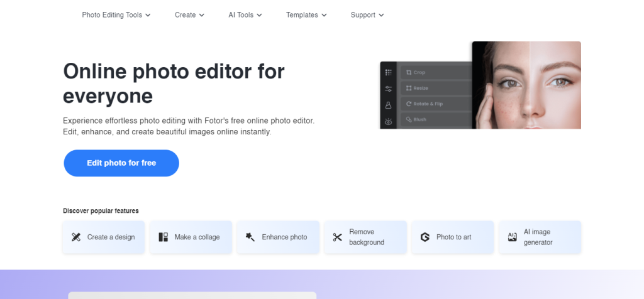Click the magic wand icon on Enhance photo
644x299 pixels.
click(x=250, y=237)
